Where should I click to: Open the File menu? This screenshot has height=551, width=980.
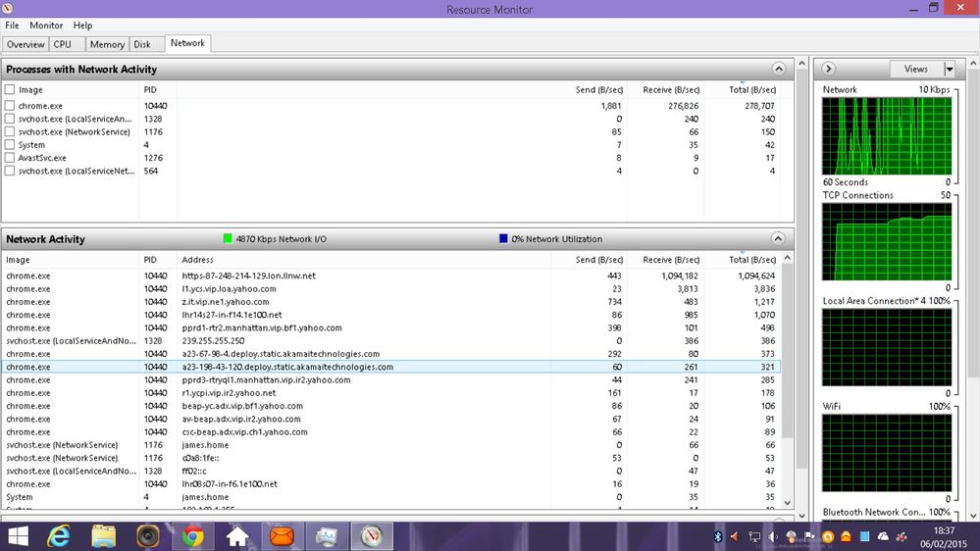(12, 25)
